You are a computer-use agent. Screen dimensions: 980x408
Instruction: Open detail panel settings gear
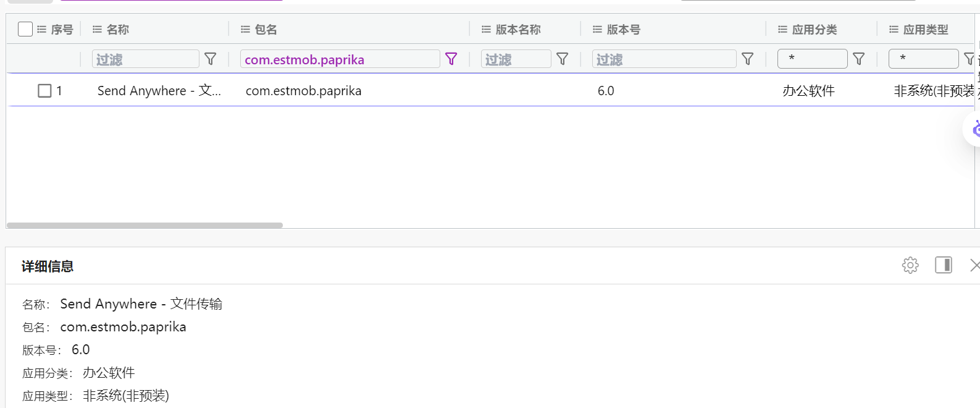[x=910, y=265]
